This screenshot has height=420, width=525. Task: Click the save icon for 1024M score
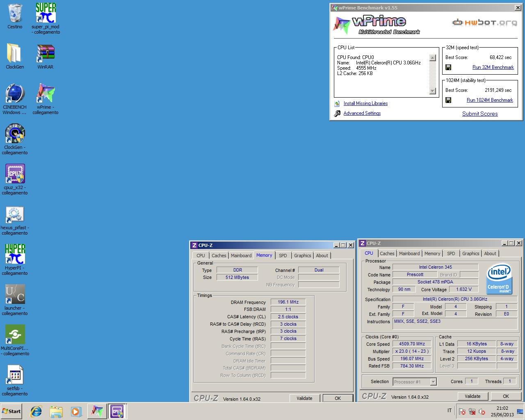click(x=448, y=100)
